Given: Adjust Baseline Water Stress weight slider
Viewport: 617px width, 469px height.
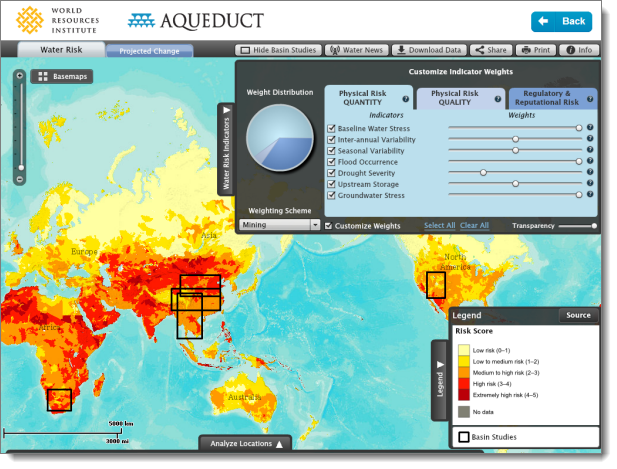Looking at the screenshot, I should coord(579,128).
